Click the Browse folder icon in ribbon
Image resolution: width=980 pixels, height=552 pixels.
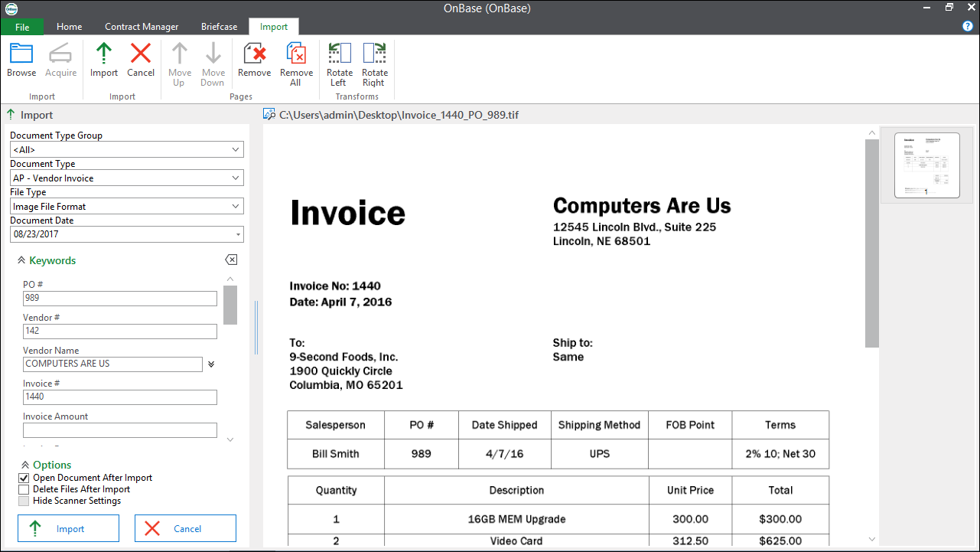pyautogui.click(x=21, y=53)
